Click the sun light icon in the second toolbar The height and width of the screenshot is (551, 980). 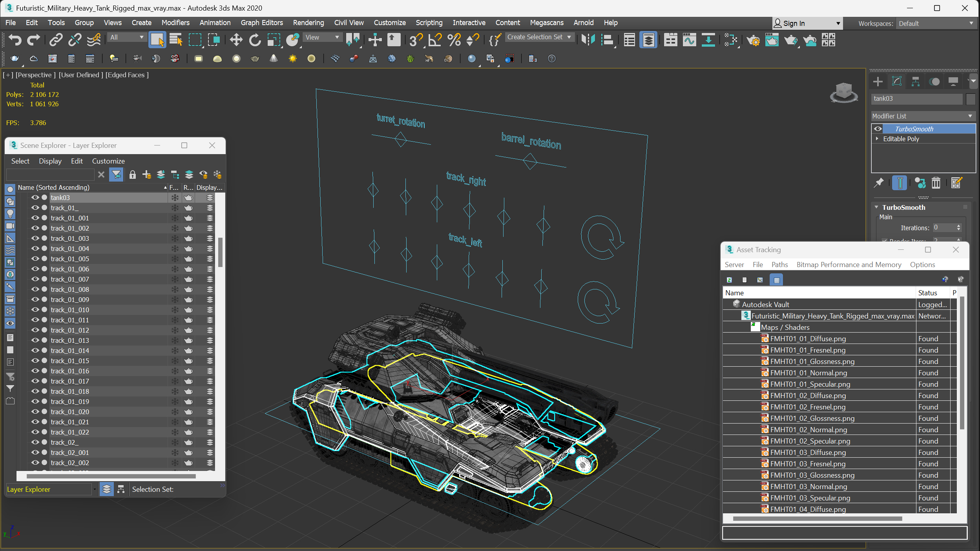tap(293, 59)
